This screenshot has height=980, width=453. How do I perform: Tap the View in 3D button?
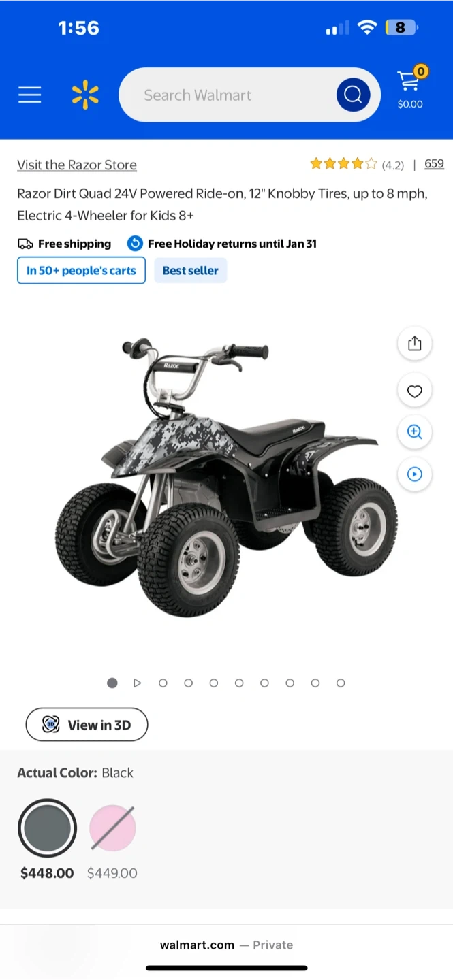tap(87, 725)
